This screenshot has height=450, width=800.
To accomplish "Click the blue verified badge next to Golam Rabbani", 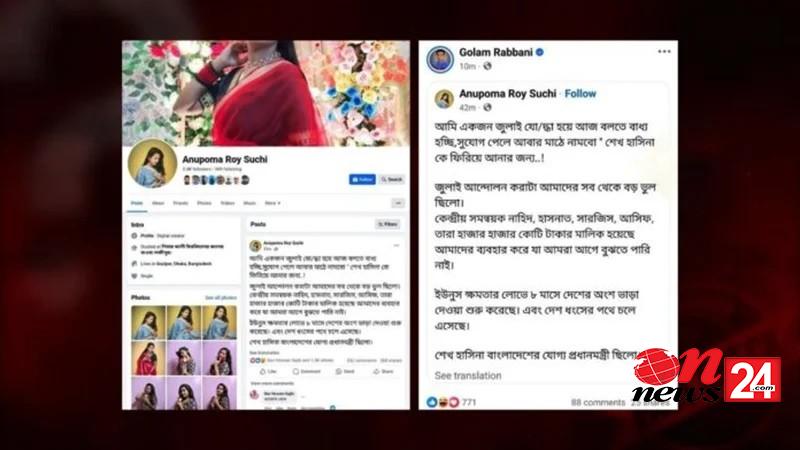I will pos(540,52).
